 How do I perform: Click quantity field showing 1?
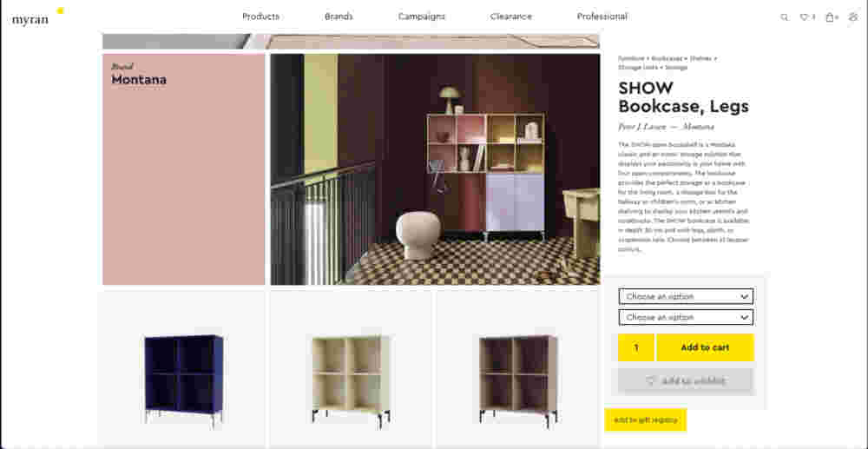[636, 347]
